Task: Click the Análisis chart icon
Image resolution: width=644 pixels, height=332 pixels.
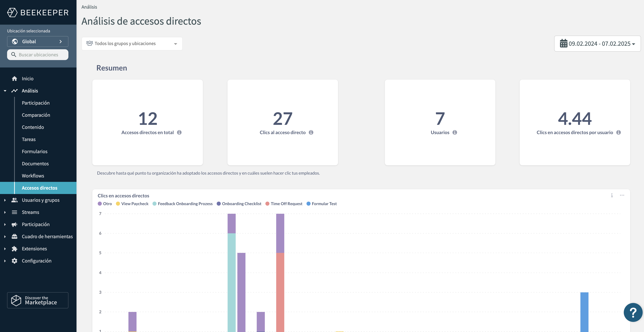Action: (14, 91)
